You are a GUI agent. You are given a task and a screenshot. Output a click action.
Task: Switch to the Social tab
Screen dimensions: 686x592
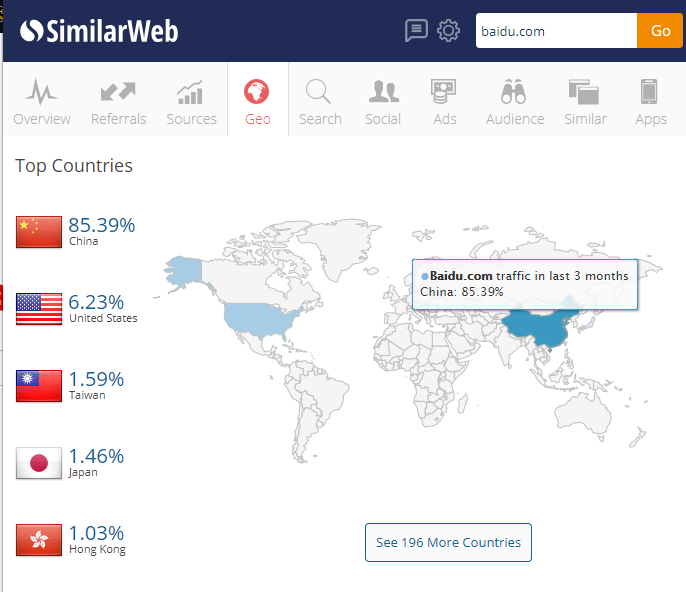click(383, 102)
